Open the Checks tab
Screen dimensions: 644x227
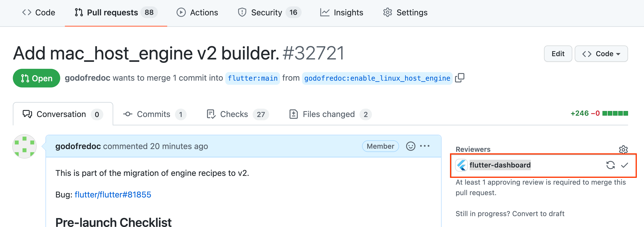[x=234, y=114]
